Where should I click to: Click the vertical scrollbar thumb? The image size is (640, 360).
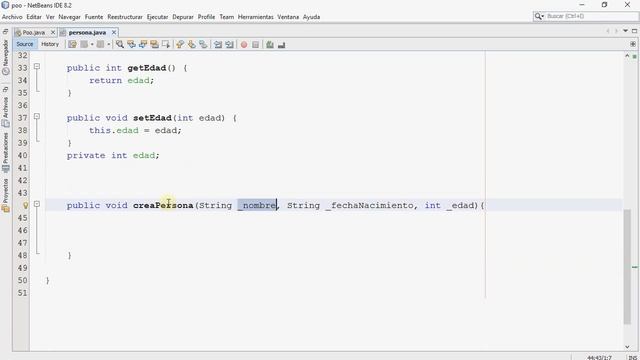point(627,267)
